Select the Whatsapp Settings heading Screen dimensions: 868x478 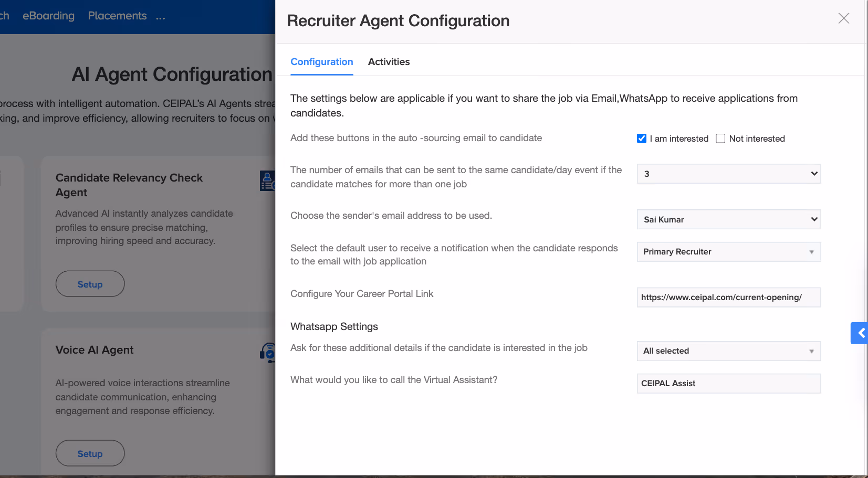[x=334, y=327]
